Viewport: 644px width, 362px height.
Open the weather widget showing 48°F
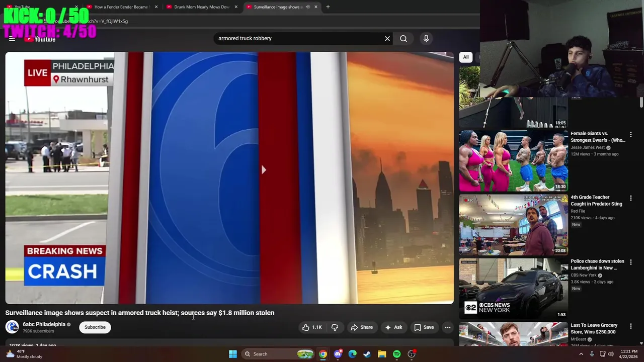(24, 354)
